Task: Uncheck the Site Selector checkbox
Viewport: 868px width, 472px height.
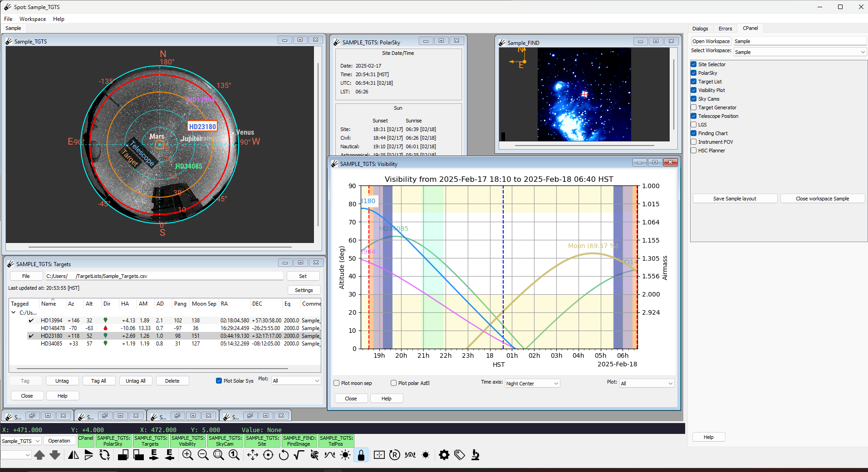Action: point(694,64)
